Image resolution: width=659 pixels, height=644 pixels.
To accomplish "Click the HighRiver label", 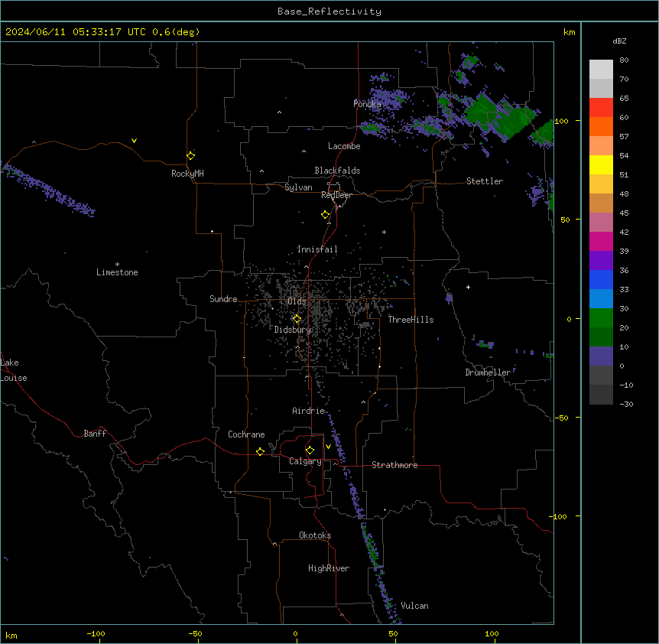I will point(329,568).
